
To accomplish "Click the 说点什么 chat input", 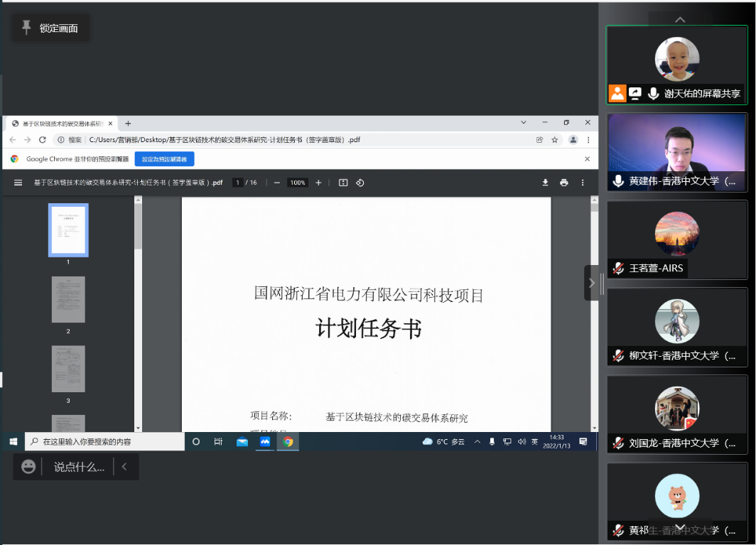I will (x=79, y=466).
